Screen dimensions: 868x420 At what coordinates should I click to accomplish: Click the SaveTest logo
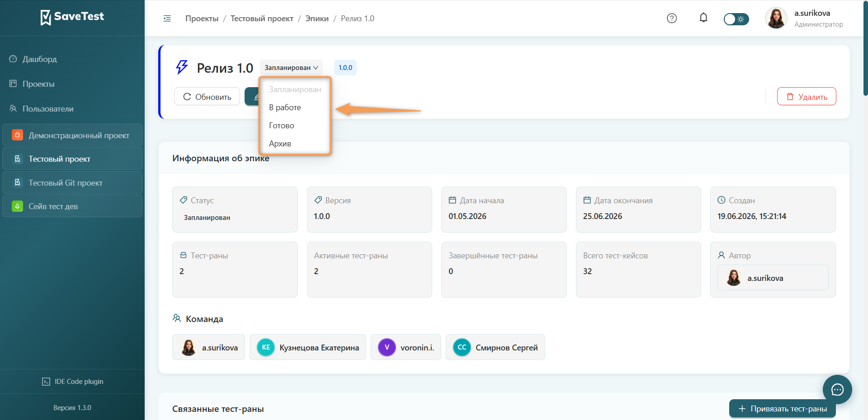(72, 17)
